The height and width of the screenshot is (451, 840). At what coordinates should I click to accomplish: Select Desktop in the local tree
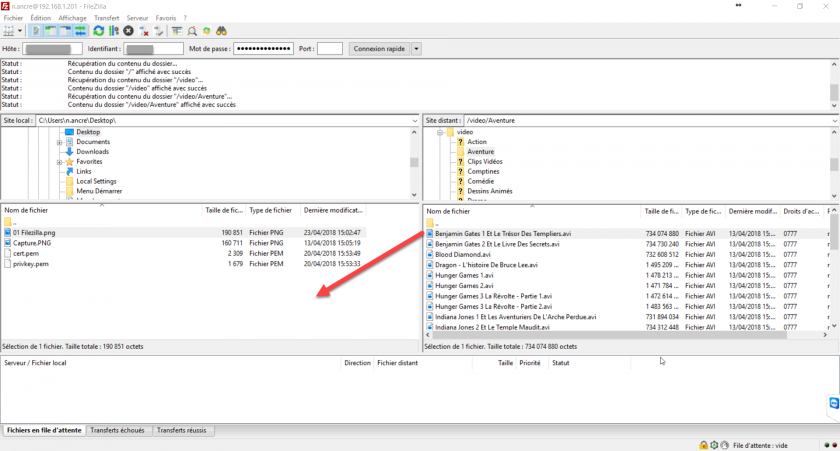click(88, 132)
